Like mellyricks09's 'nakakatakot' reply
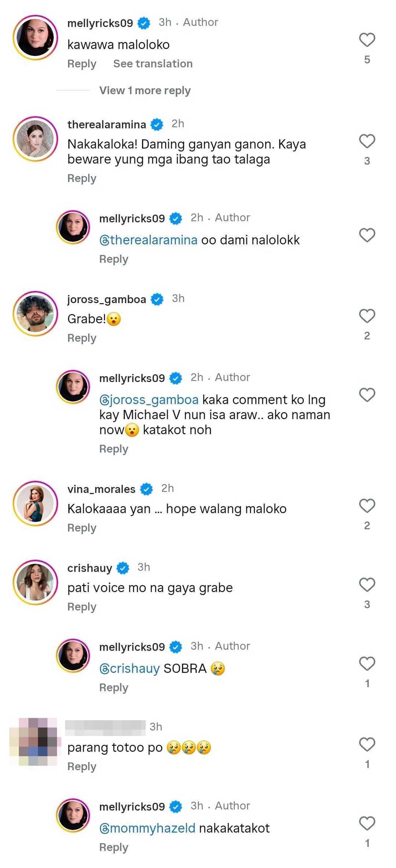 tap(367, 823)
